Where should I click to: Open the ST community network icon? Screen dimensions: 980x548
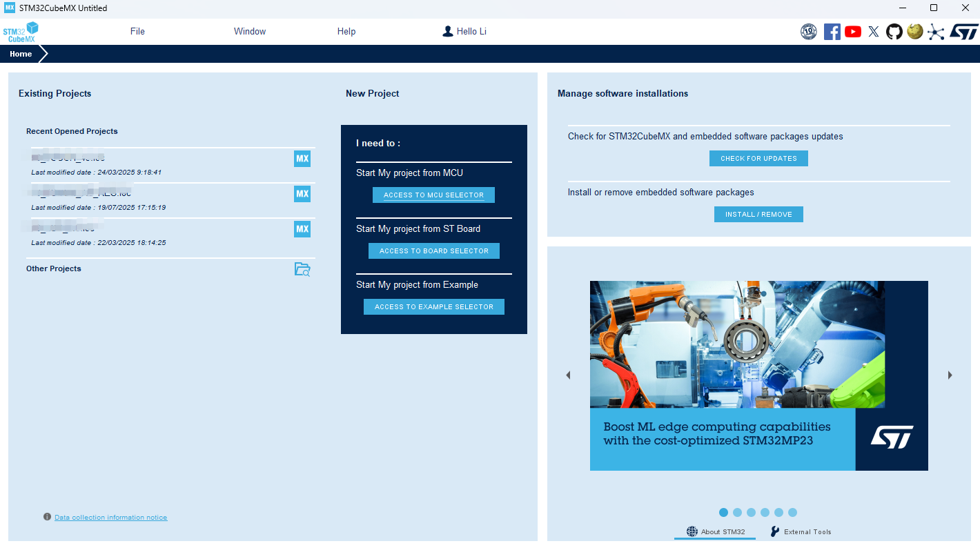click(936, 31)
